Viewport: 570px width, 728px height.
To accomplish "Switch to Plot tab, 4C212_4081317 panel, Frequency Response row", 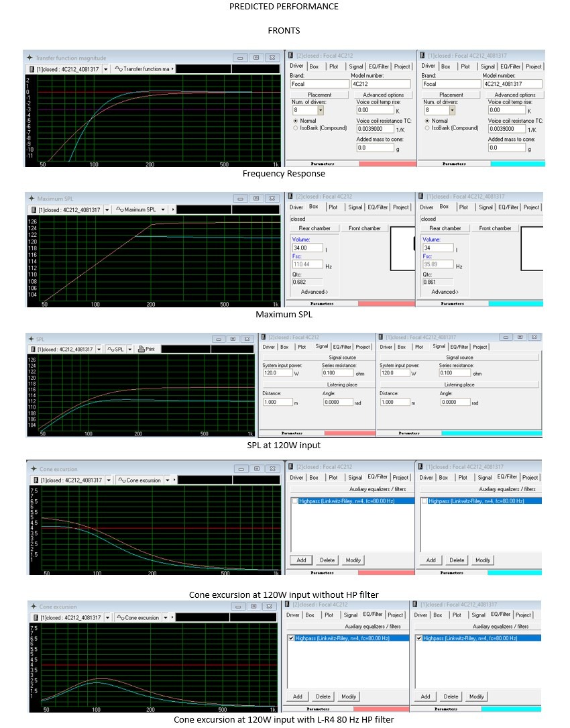I will (465, 66).
